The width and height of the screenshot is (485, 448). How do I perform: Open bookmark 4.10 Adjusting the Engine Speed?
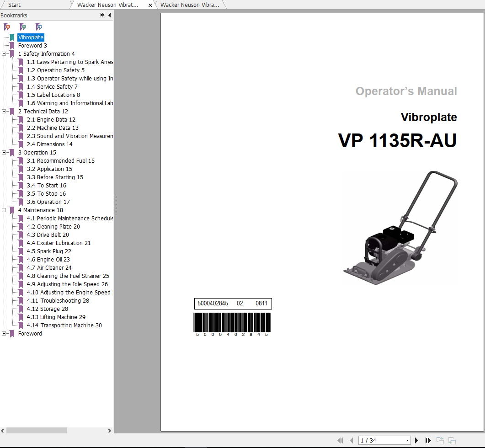click(70, 293)
